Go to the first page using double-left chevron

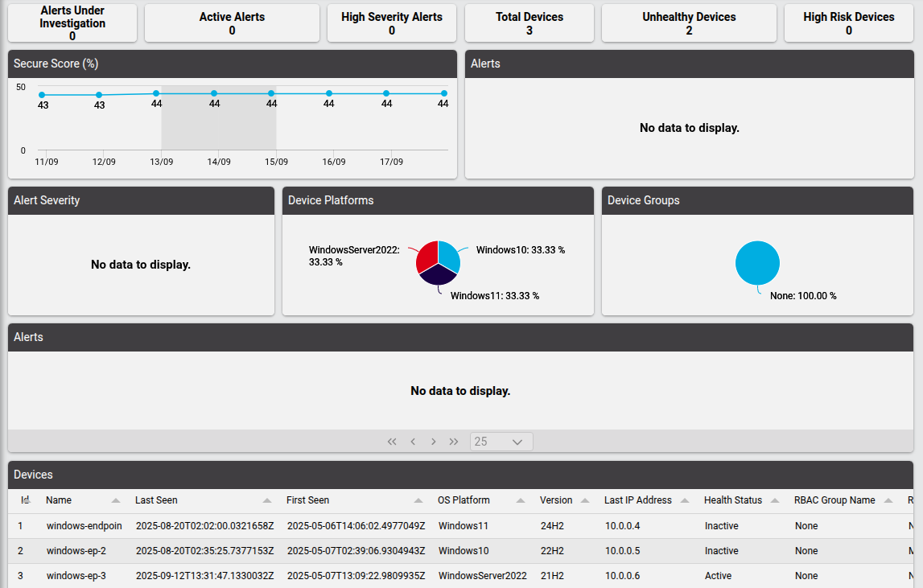(x=392, y=441)
